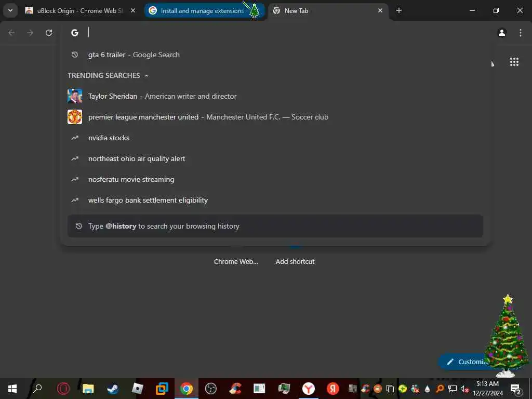Click the Taylor Sheridan thumbnail
Screen dimensions: 532x399
point(75,96)
